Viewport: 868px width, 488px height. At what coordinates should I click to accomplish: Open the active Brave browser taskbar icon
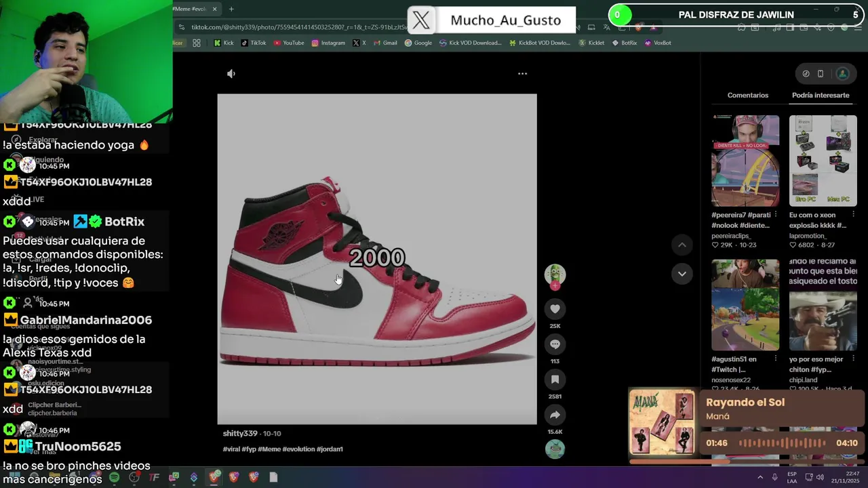click(x=214, y=477)
